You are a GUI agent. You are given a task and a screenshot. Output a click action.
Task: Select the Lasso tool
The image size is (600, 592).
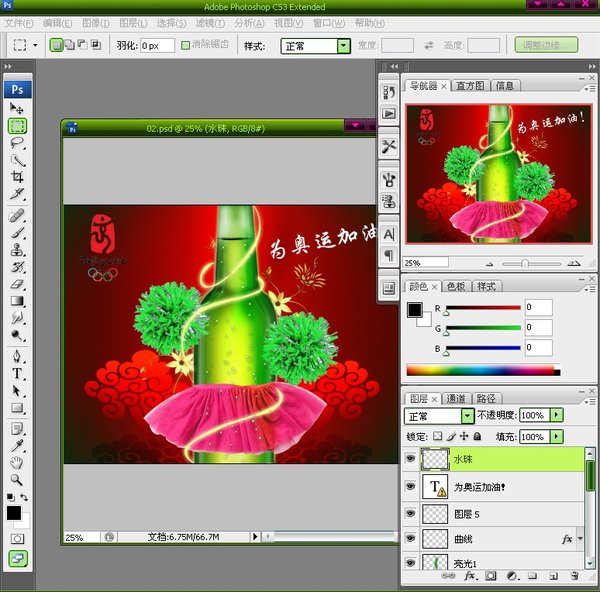click(18, 143)
